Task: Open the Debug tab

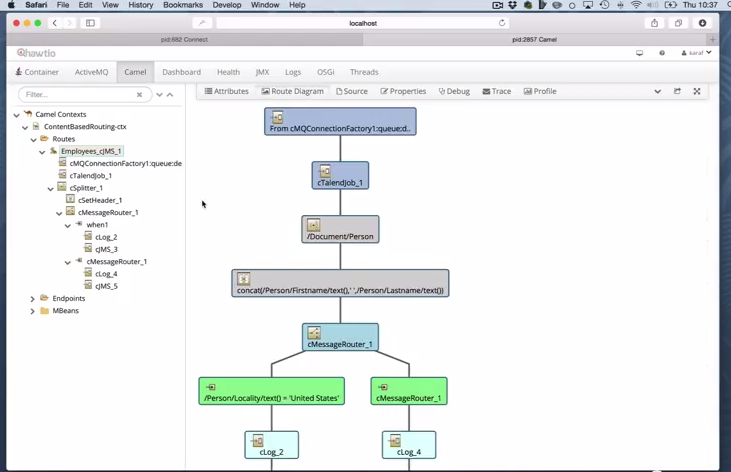Action: pos(454,91)
